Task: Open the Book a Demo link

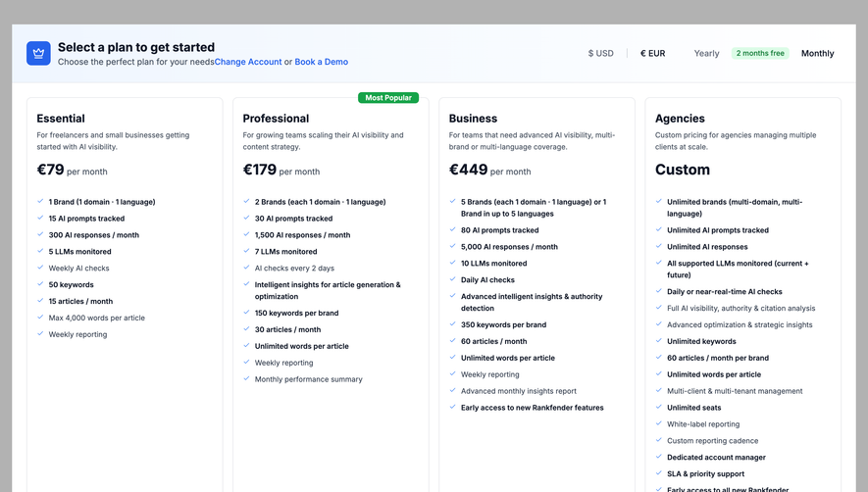Action: click(x=321, y=62)
